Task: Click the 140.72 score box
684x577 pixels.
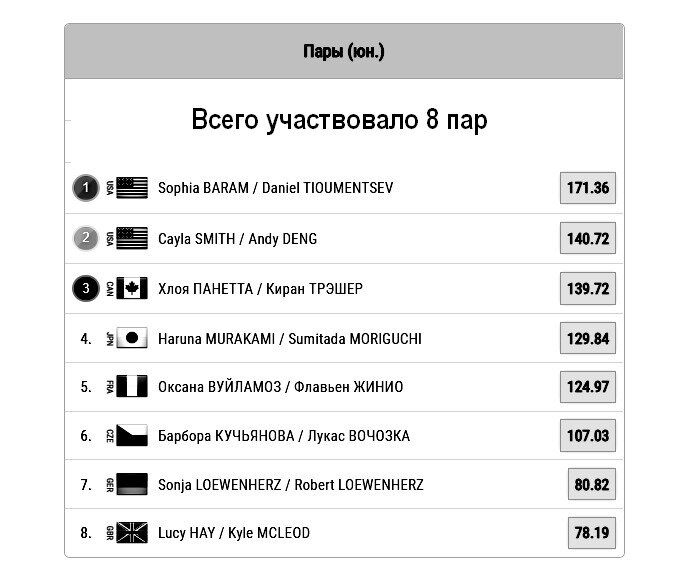Action: tap(588, 238)
